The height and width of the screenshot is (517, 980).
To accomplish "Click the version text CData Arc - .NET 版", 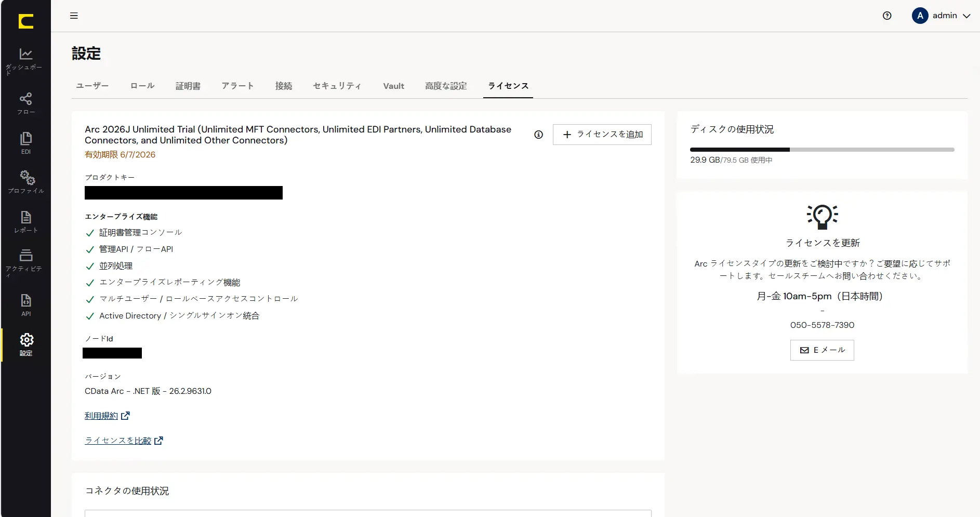I will [x=148, y=391].
